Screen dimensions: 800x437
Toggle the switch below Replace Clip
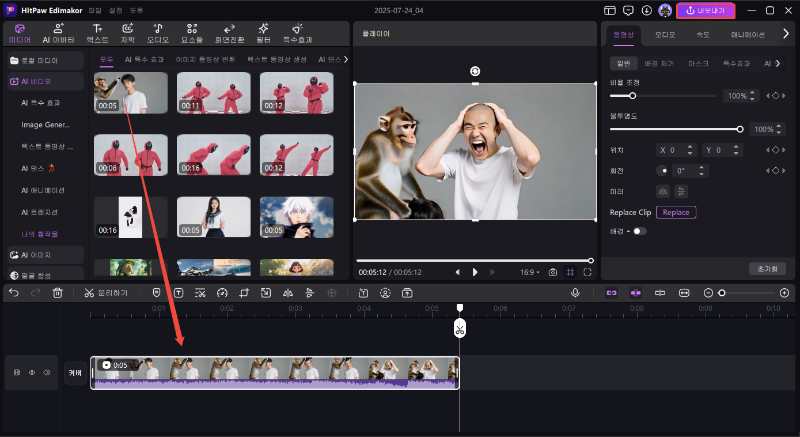(x=639, y=232)
